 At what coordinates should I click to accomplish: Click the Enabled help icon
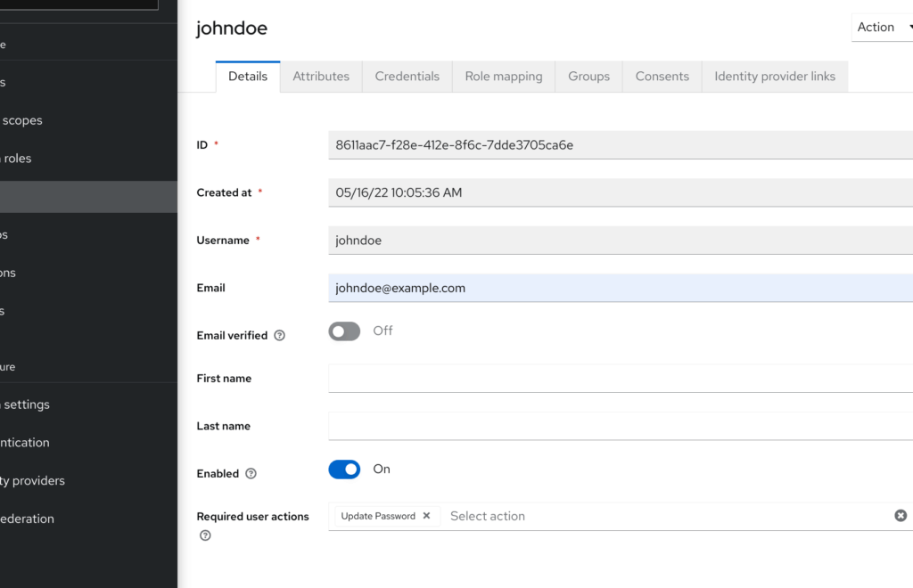coord(251,474)
